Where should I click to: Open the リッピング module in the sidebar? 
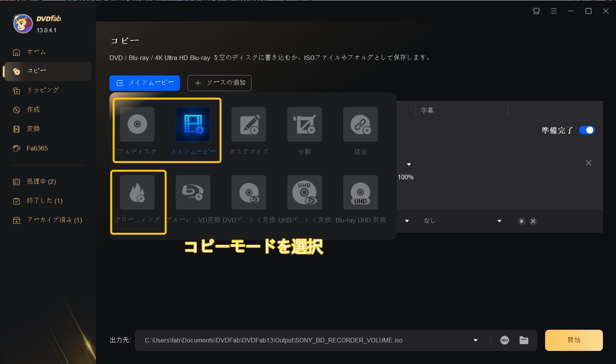[48, 90]
